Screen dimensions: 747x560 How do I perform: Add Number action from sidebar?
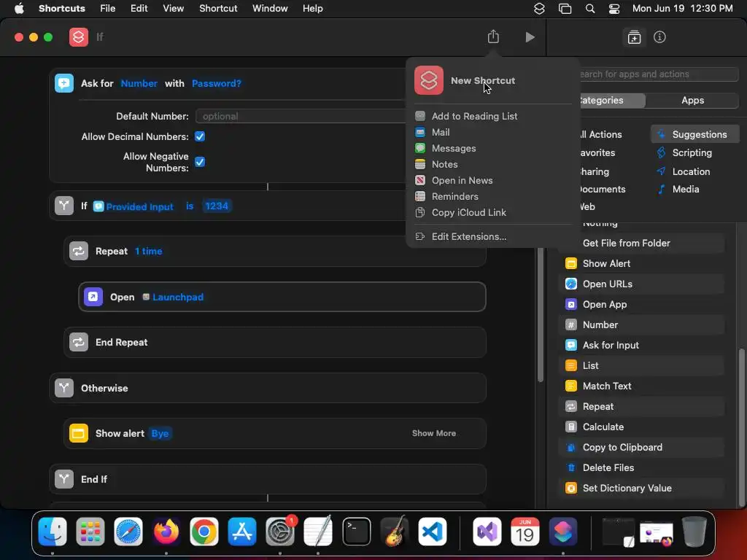641,324
